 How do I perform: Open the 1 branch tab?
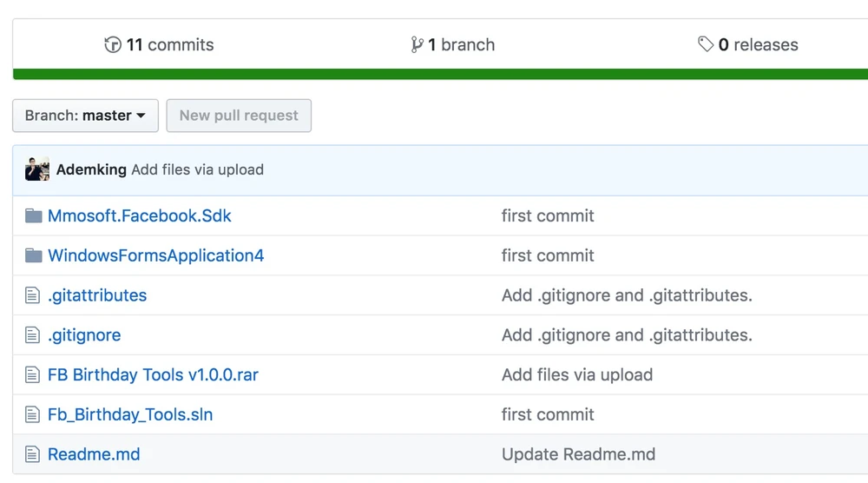461,45
